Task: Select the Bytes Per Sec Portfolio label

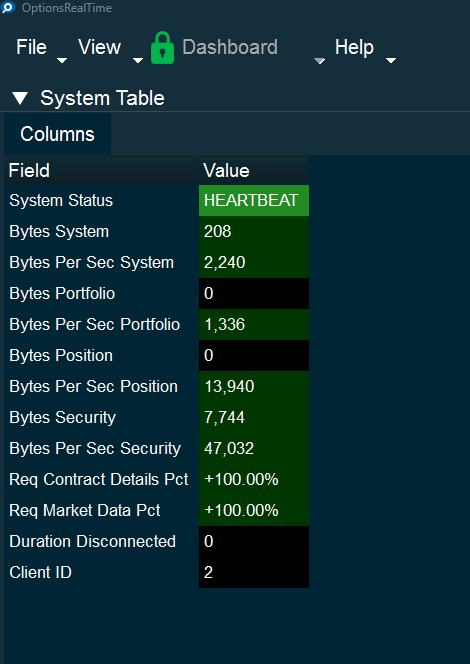Action: click(x=94, y=324)
